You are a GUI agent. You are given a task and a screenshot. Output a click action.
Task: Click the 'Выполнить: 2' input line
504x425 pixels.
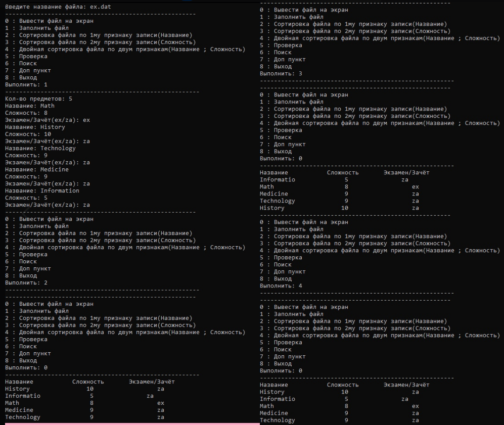pyautogui.click(x=26, y=282)
